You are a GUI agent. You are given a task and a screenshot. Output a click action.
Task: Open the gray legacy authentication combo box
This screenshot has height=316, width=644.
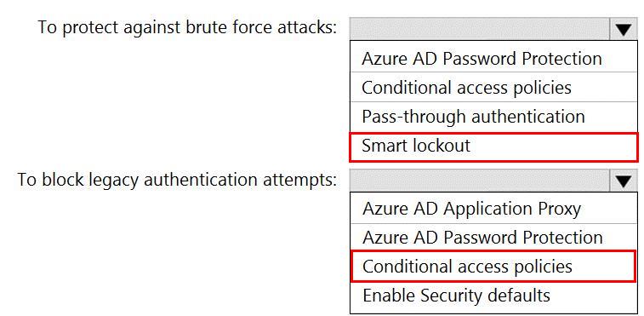point(493,181)
